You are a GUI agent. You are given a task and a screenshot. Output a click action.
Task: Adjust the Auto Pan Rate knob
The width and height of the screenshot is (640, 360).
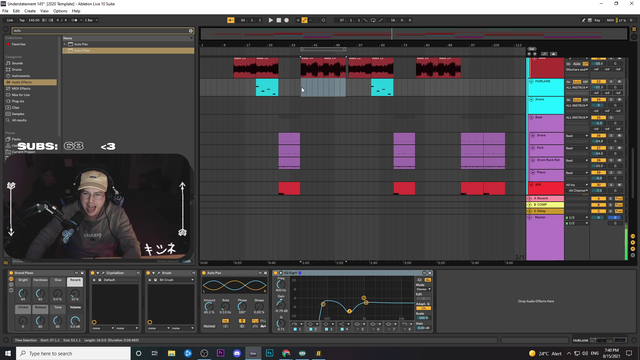click(225, 307)
